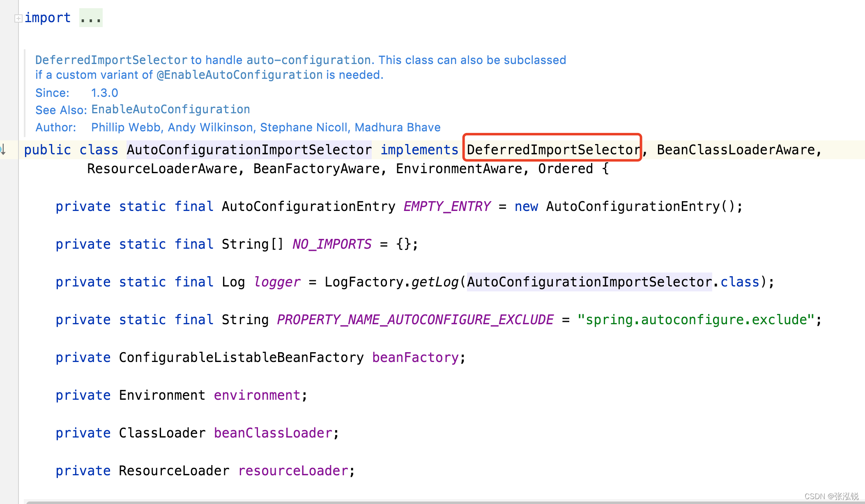Click the red-boxed DeferredImportSelector interface name

[x=553, y=150]
